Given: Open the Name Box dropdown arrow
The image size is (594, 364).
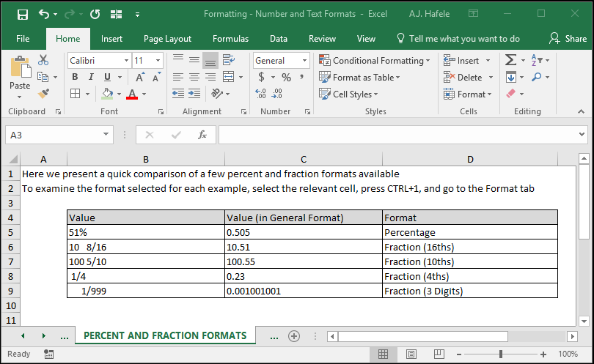Looking at the screenshot, I should pos(106,134).
